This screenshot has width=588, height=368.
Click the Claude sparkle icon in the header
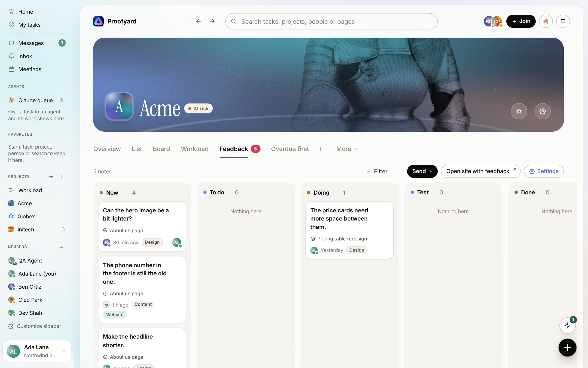(546, 21)
